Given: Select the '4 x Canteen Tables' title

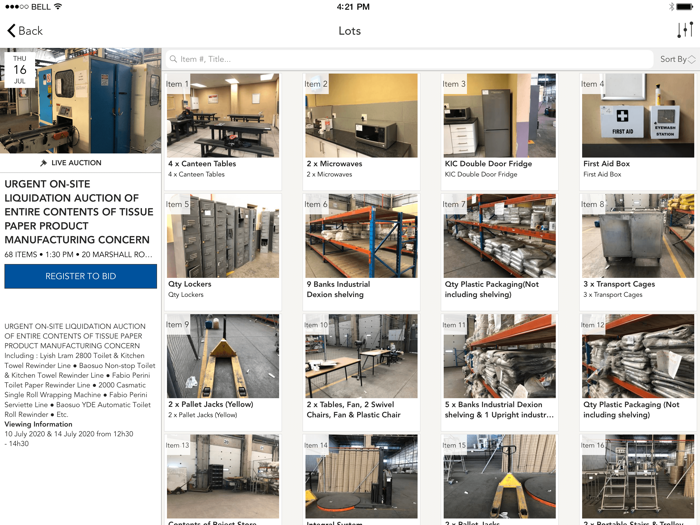Looking at the screenshot, I should [202, 164].
